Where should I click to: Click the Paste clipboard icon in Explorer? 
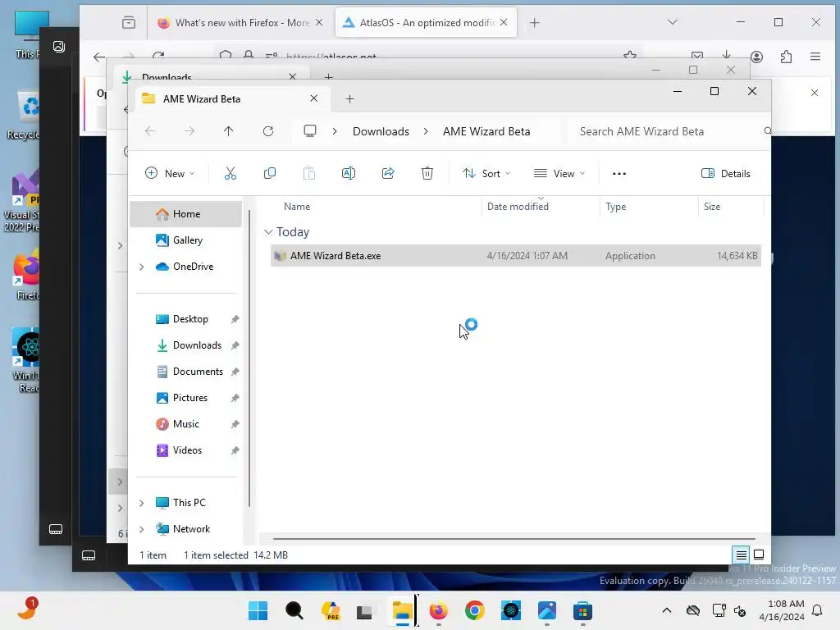pos(309,174)
